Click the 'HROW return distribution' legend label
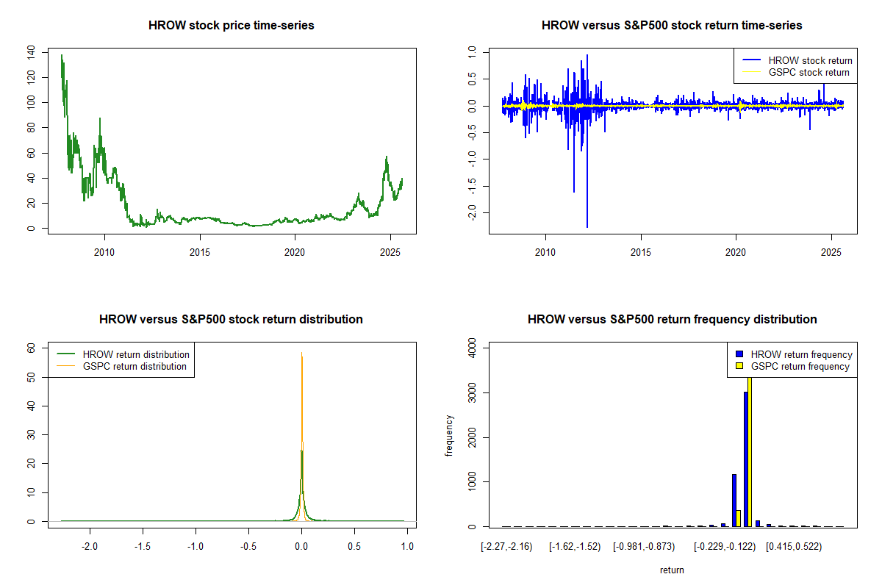The height and width of the screenshot is (588, 882). point(136,354)
